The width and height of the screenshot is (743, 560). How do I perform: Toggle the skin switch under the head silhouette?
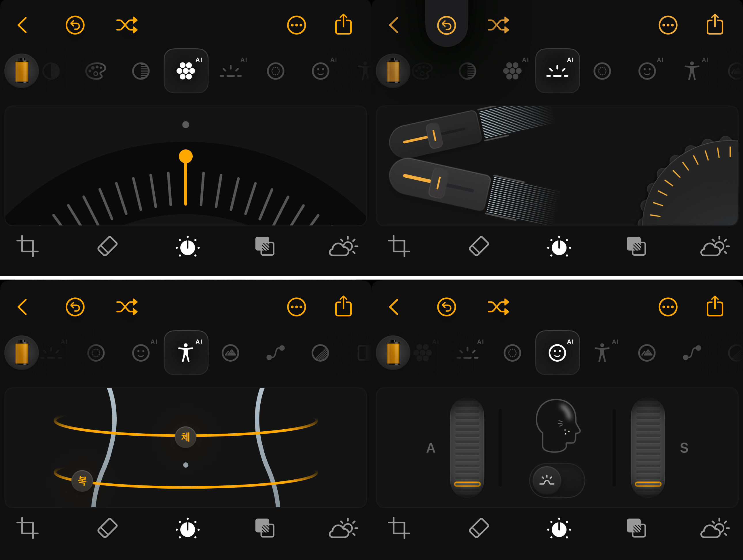click(557, 481)
